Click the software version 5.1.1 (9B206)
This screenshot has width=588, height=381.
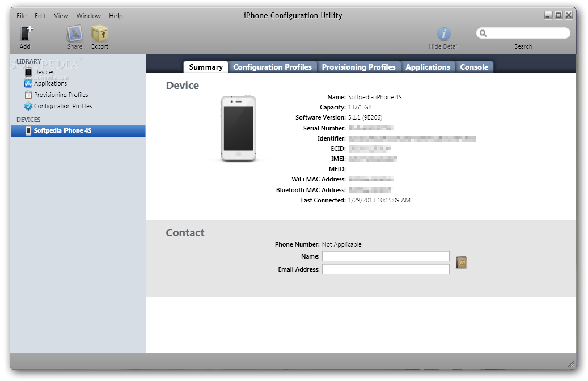[365, 117]
